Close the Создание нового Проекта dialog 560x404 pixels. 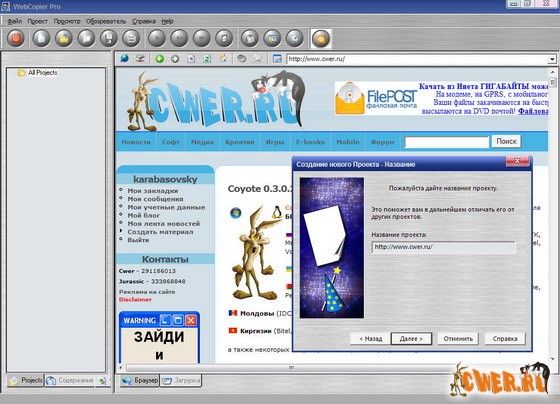(x=517, y=161)
